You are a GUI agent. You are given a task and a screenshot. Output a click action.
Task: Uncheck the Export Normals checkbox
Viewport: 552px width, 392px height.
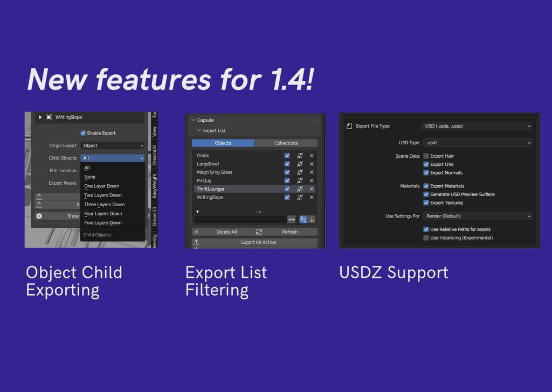[x=426, y=172]
